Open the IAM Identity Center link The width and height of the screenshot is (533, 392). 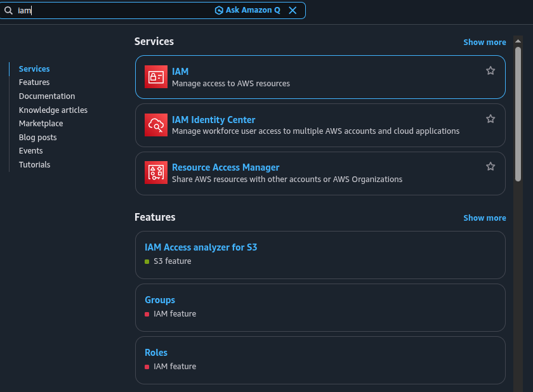(x=213, y=120)
